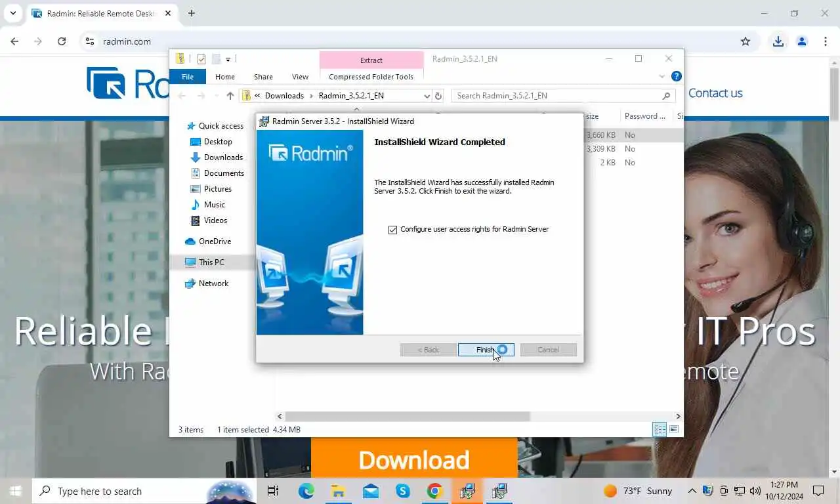Click the Chrome address bar radmin.com
The width and height of the screenshot is (840, 504).
[x=127, y=41]
